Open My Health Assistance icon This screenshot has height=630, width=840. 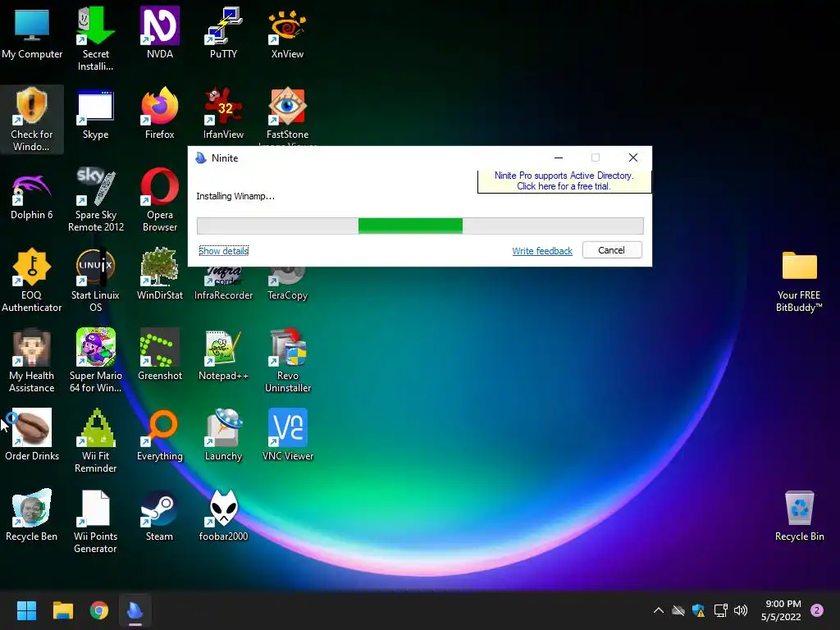click(x=32, y=360)
